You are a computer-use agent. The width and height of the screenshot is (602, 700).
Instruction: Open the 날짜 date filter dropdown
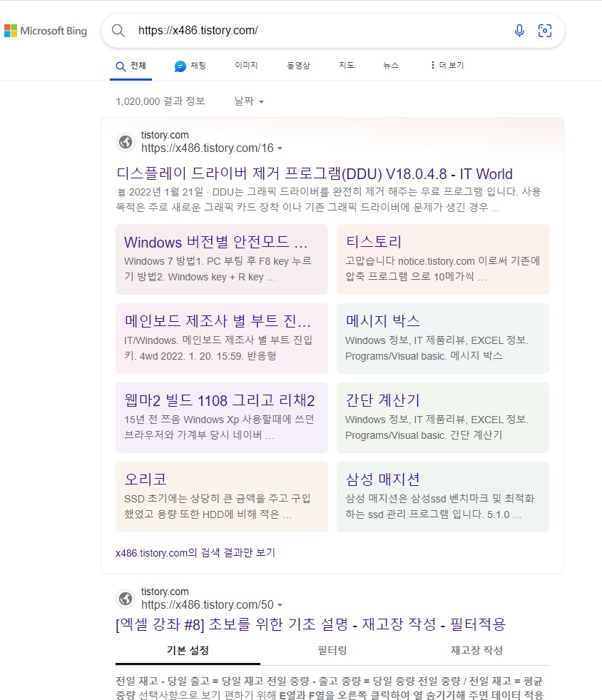point(249,101)
